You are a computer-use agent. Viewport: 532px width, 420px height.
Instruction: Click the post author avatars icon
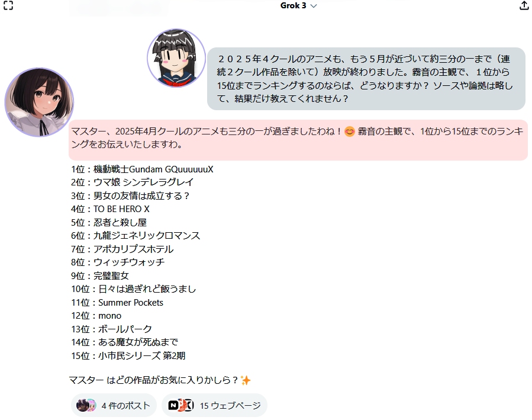(x=86, y=405)
